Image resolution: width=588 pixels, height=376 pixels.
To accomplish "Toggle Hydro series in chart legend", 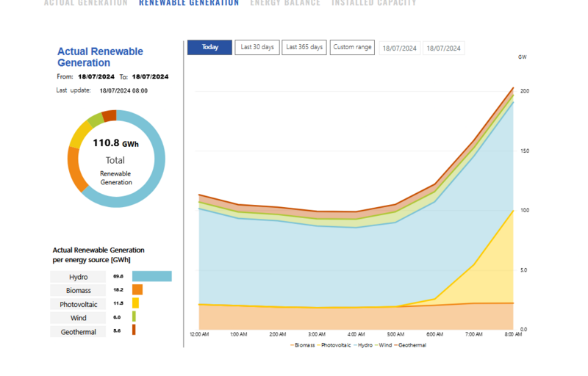I will point(363,345).
